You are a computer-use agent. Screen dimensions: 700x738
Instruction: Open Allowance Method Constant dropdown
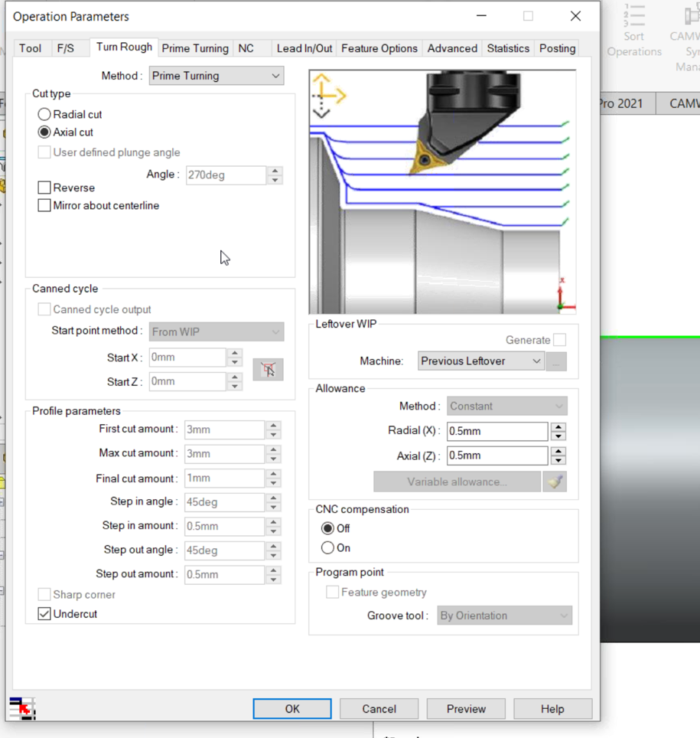(x=507, y=407)
